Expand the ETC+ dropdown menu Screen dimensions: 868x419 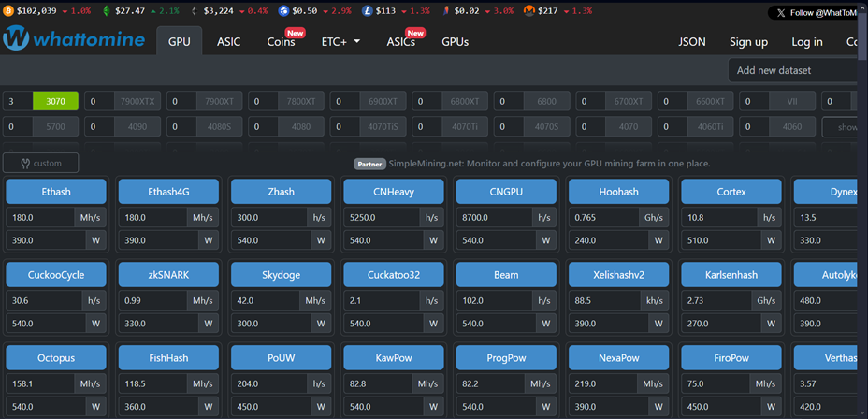click(x=340, y=42)
